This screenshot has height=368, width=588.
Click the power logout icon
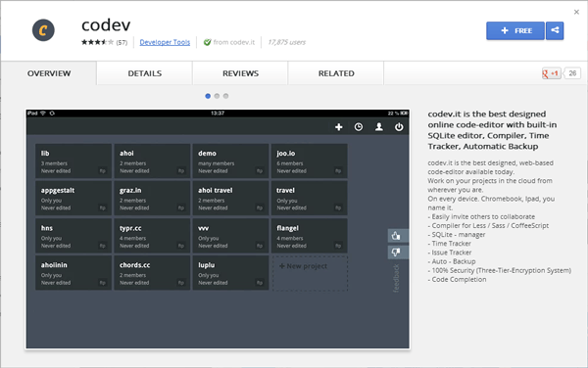pos(399,127)
